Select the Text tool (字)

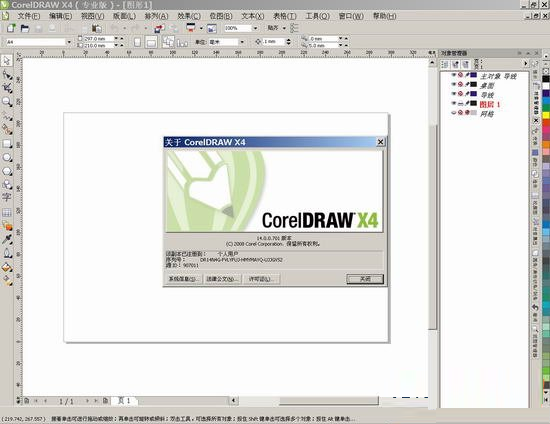coord(7,197)
